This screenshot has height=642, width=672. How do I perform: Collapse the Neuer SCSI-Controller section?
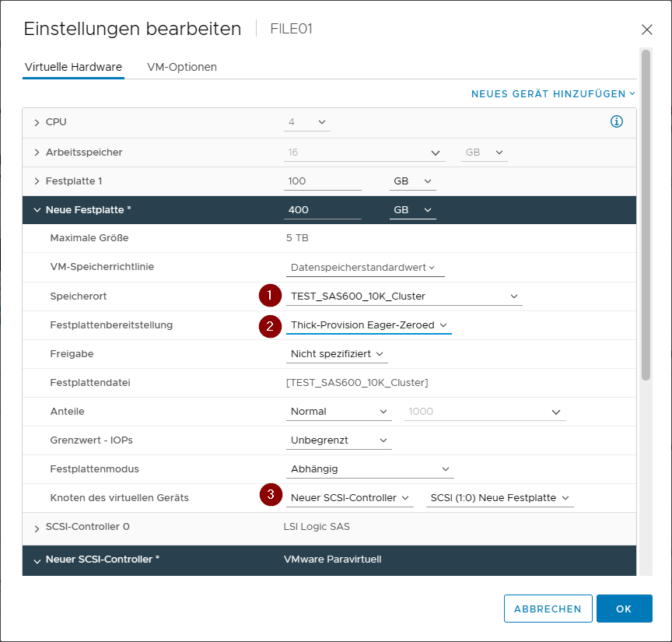click(37, 560)
